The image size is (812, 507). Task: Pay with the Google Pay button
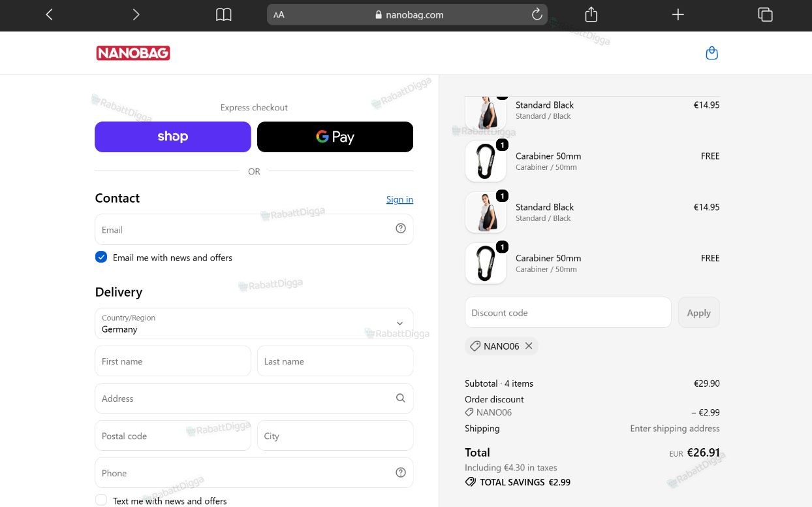click(335, 137)
